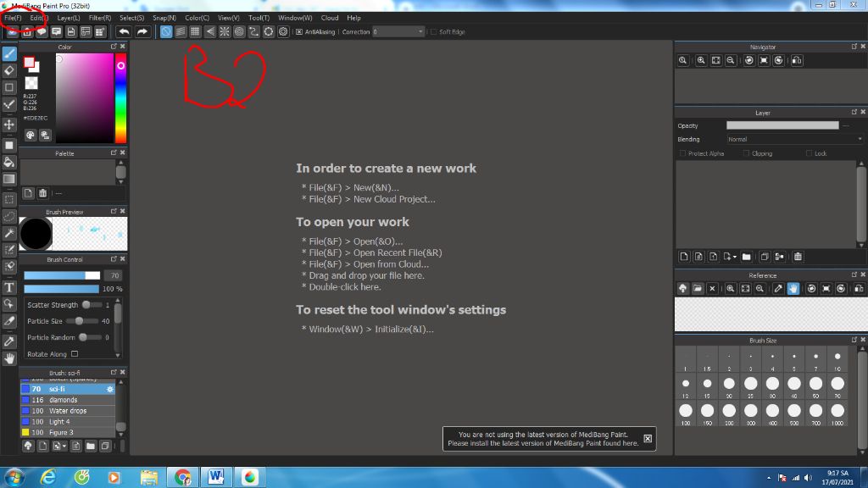The width and height of the screenshot is (868, 488).
Task: Open Google Chrome from the taskbar
Action: (183, 477)
